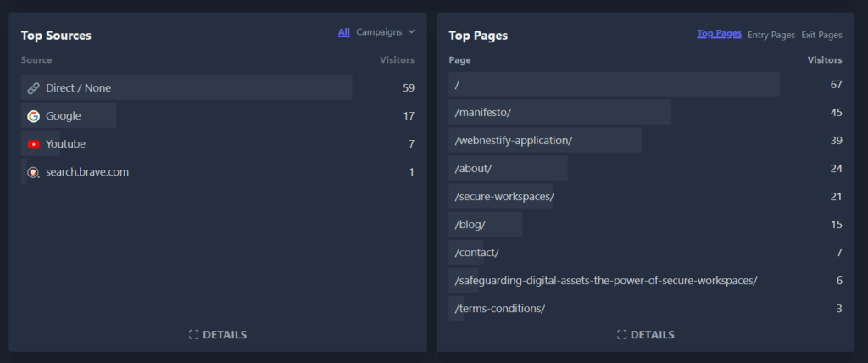
Task: Filter by search.brave.com source
Action: 87,172
